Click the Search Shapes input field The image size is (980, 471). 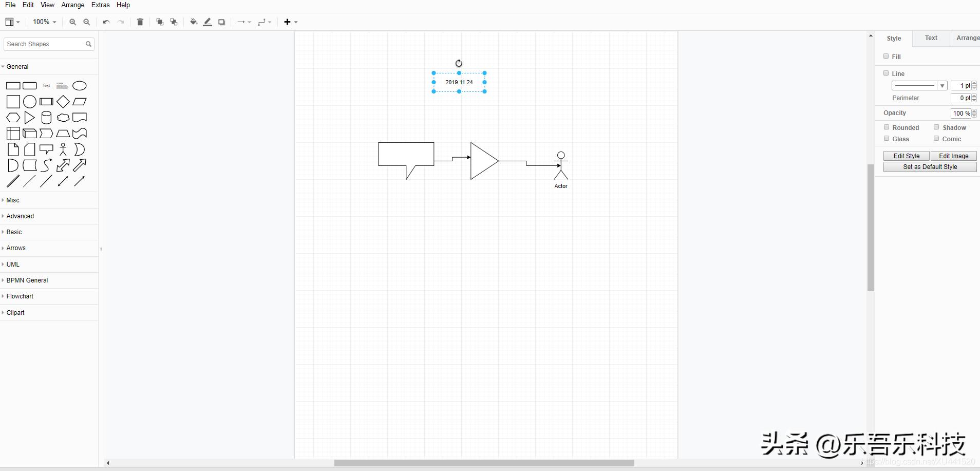pos(49,44)
